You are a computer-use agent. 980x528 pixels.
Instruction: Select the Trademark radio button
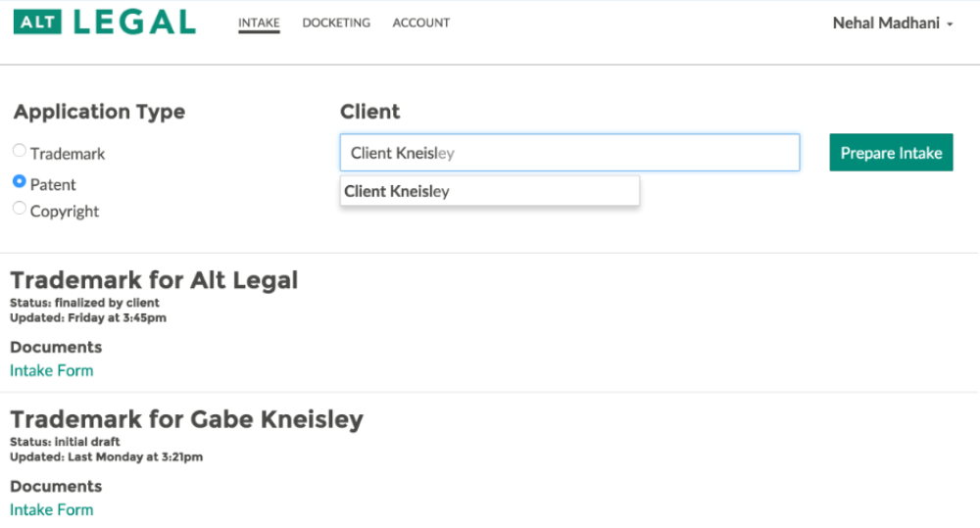click(x=20, y=150)
